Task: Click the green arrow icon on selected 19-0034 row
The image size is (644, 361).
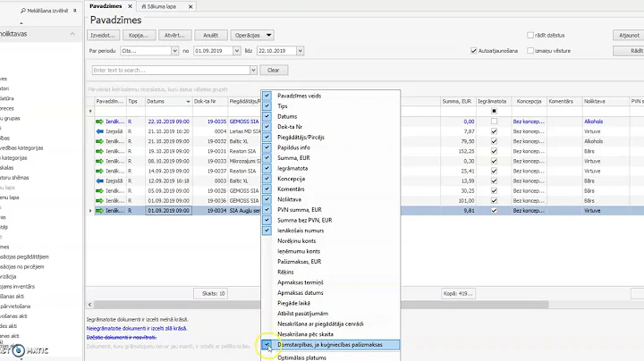Action: coord(99,211)
